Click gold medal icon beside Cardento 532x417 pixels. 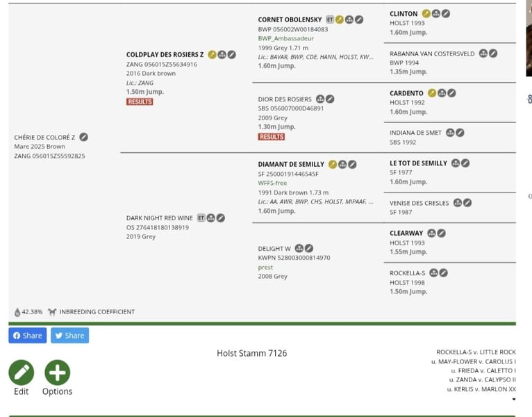[x=431, y=92]
